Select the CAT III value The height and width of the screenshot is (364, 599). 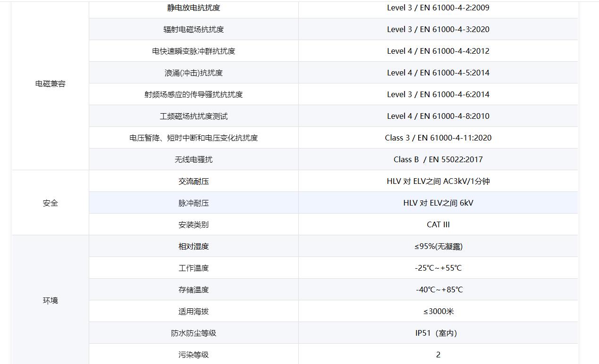[x=438, y=224]
